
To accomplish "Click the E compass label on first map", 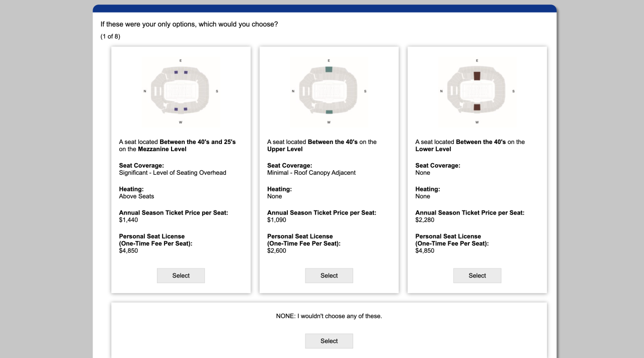I will coord(180,59).
